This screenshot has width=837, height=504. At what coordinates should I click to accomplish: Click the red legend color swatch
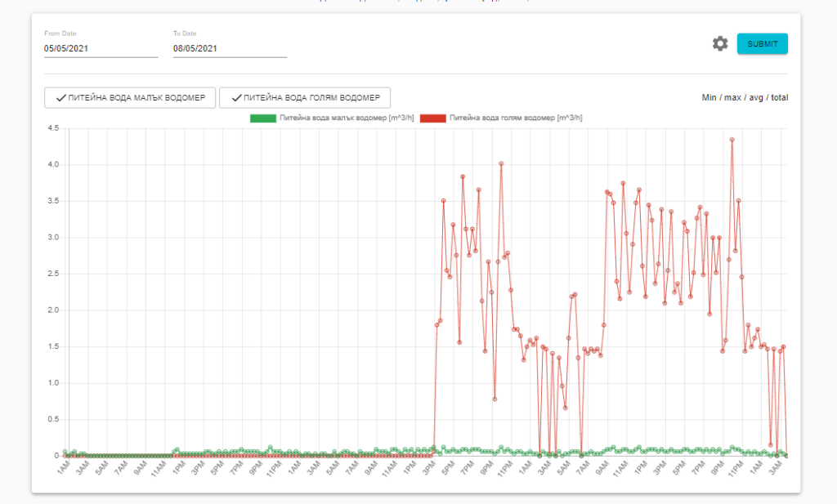point(432,118)
